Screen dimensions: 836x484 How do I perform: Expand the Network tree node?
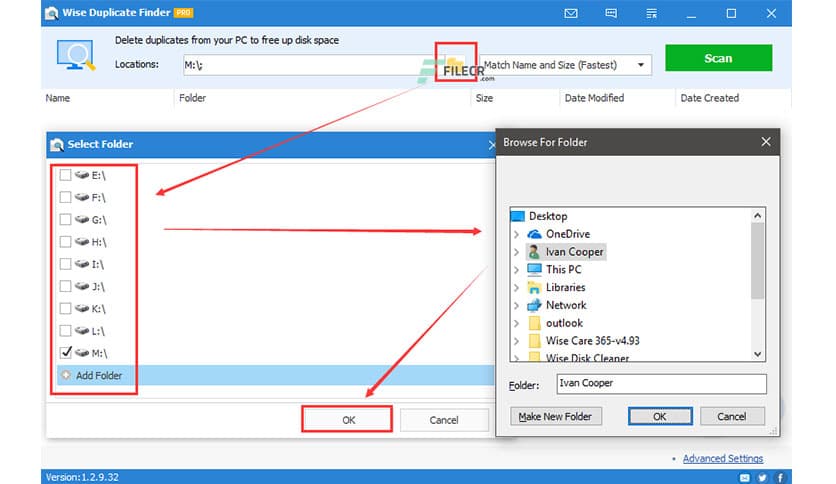pos(516,305)
